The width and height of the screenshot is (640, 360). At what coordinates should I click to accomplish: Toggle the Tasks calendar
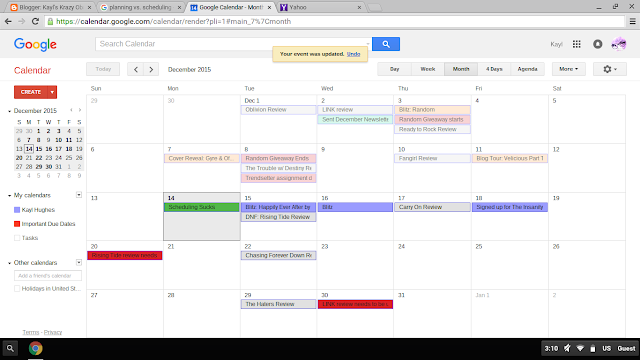coord(17,238)
